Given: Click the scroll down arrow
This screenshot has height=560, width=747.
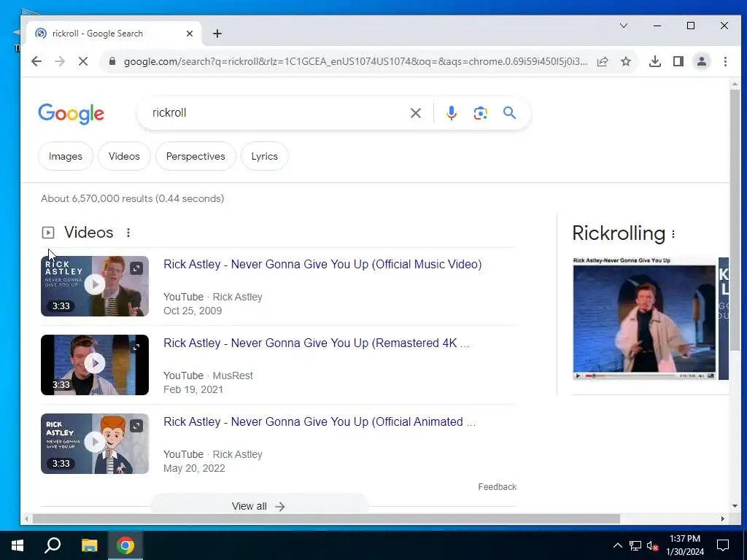Looking at the screenshot, I should point(735,506).
